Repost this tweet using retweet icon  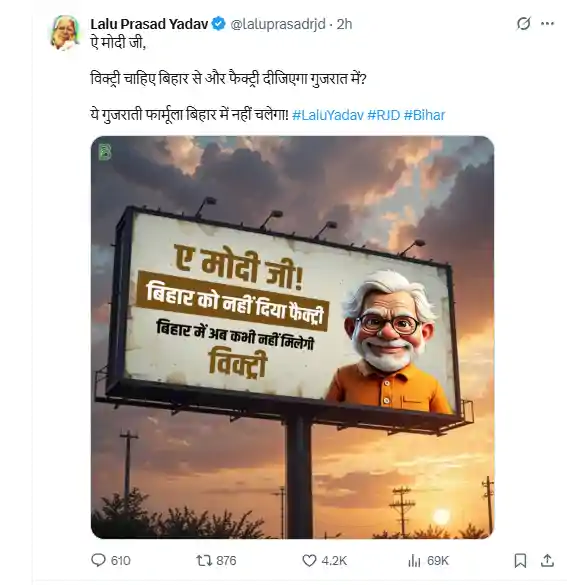(x=204, y=560)
